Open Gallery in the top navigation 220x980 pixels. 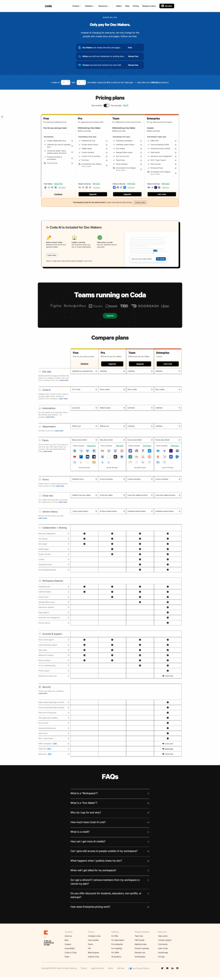tap(119, 6)
